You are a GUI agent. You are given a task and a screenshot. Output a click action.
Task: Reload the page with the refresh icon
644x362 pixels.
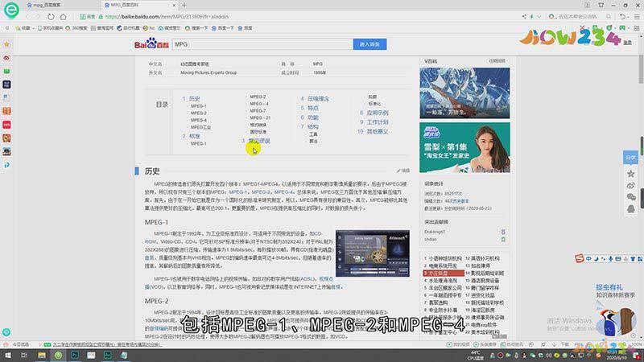pyautogui.click(x=51, y=17)
